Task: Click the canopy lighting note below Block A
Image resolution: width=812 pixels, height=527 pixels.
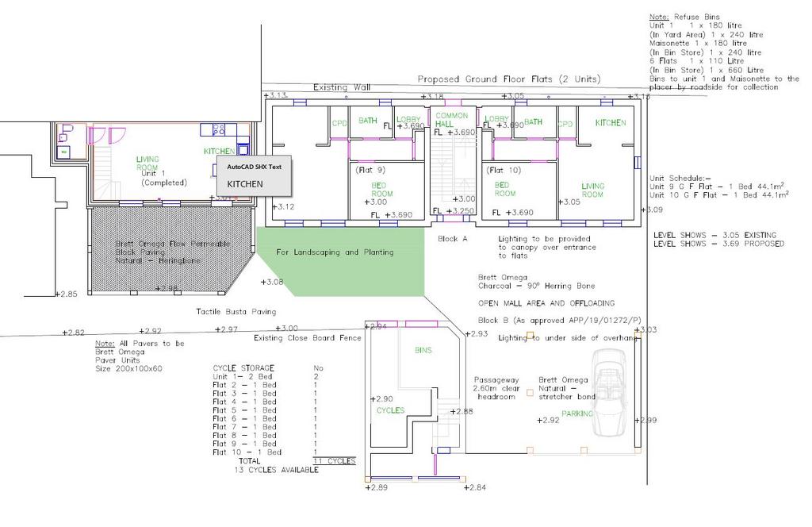Action: 547,247
